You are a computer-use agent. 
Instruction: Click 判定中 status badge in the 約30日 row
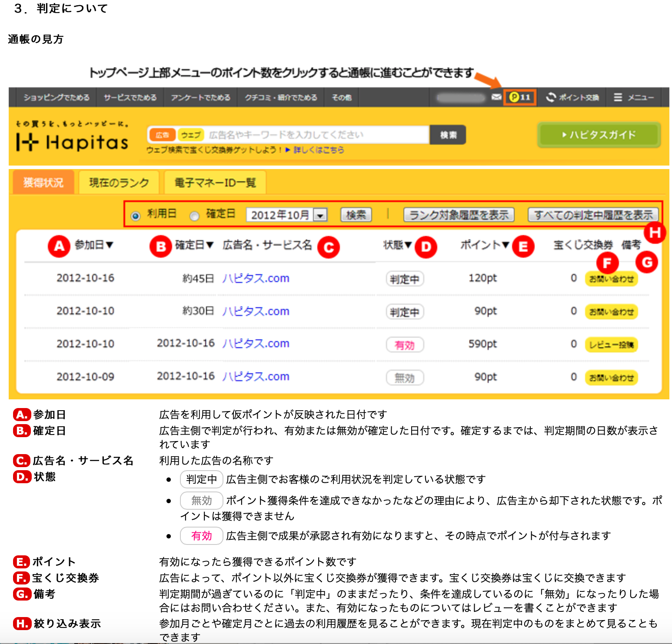[x=405, y=312]
